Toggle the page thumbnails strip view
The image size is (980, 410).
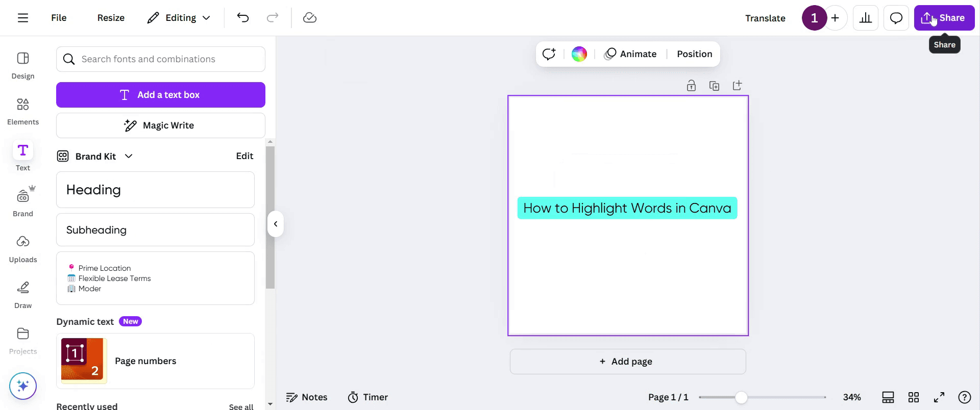(x=888, y=397)
